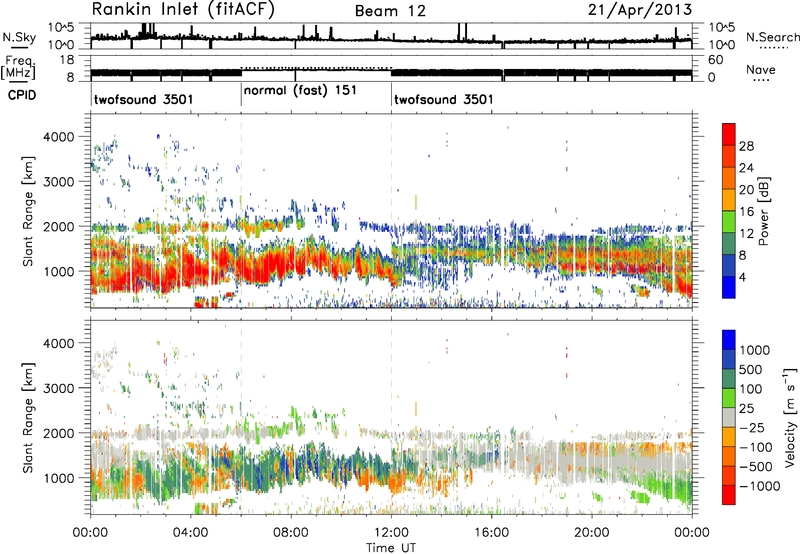Click the '60' Nave axis value
Viewport: 800px width, 554px height.
(716, 60)
